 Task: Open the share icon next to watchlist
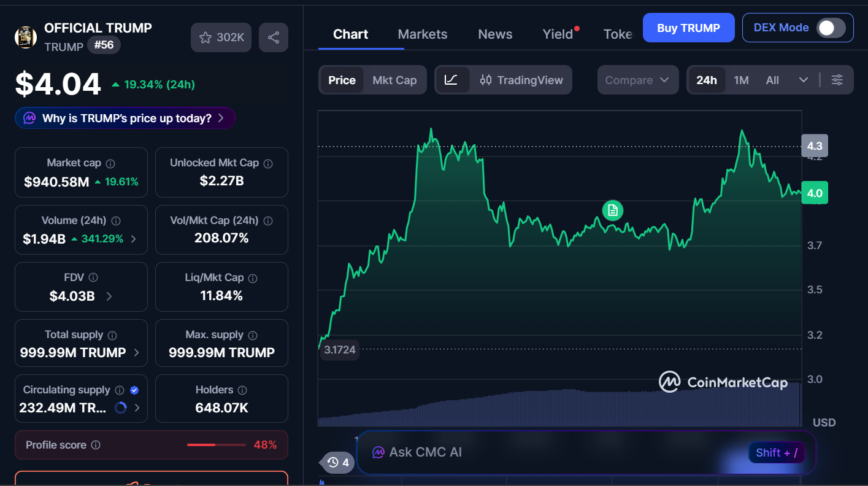point(273,37)
